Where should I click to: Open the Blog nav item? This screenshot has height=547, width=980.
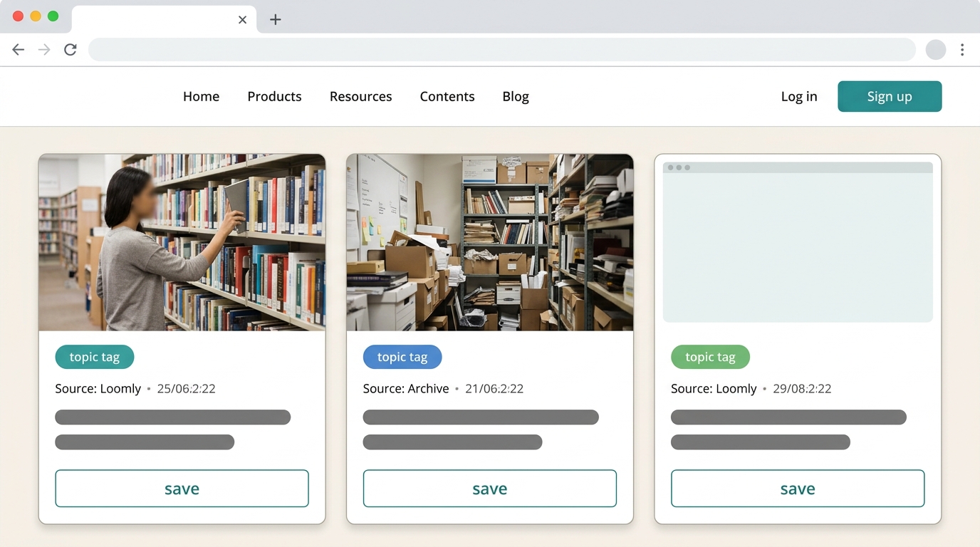tap(516, 96)
